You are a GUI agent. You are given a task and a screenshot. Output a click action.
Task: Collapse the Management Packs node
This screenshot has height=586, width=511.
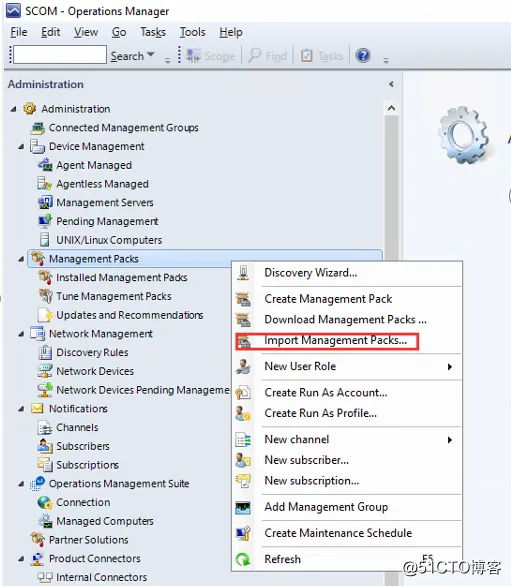pos(21,259)
